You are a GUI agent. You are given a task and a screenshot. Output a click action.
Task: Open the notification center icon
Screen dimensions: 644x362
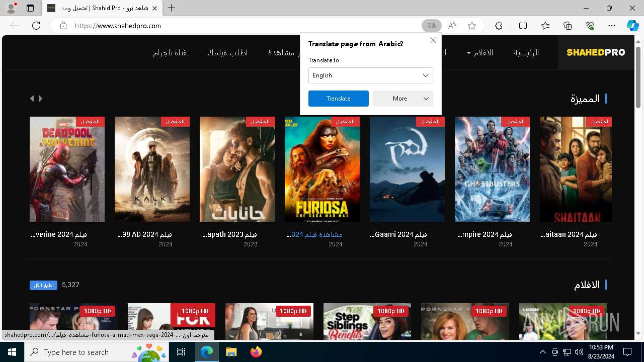coord(627,352)
